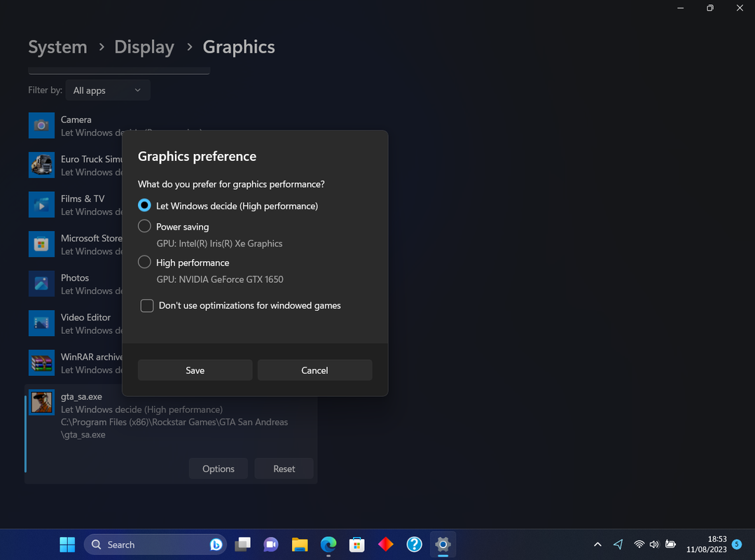Click the Video Editor app icon
755x560 pixels.
coord(41,323)
